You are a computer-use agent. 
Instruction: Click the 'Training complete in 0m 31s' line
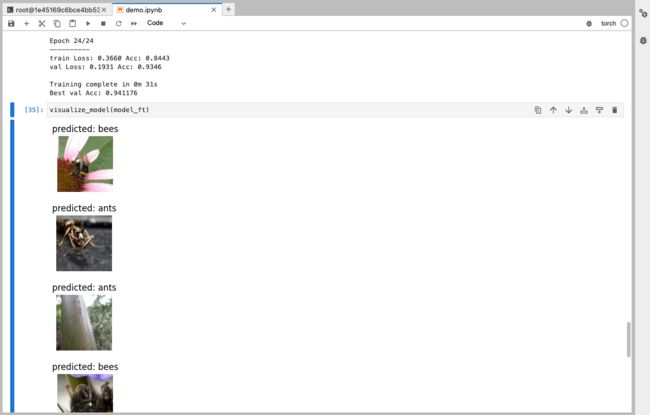pos(103,84)
